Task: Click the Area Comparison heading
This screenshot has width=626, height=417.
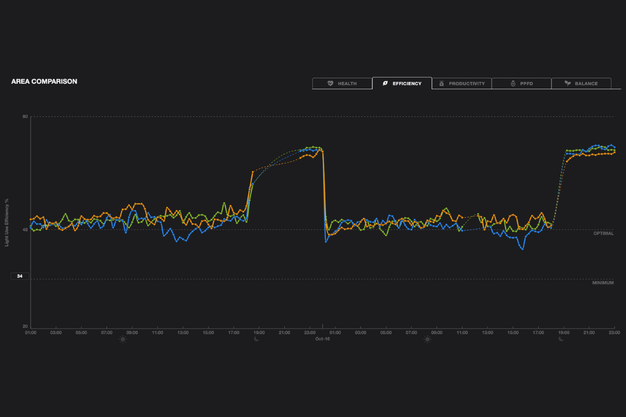Action: 44,81
